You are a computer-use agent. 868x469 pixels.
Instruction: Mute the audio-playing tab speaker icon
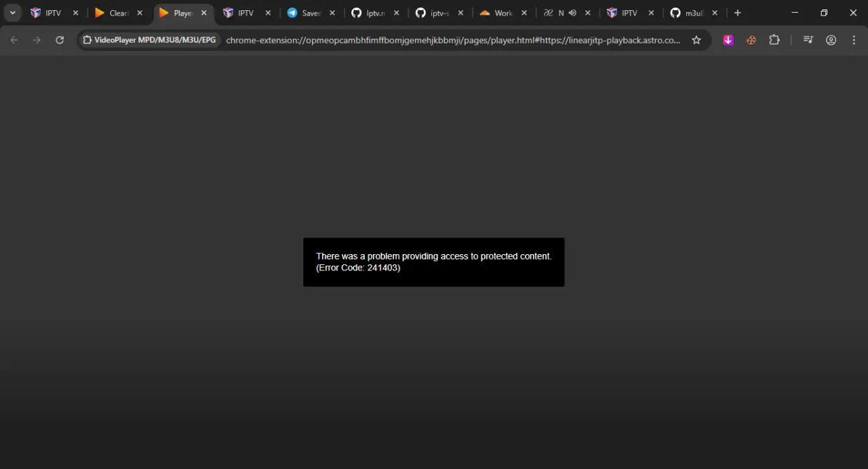[572, 13]
